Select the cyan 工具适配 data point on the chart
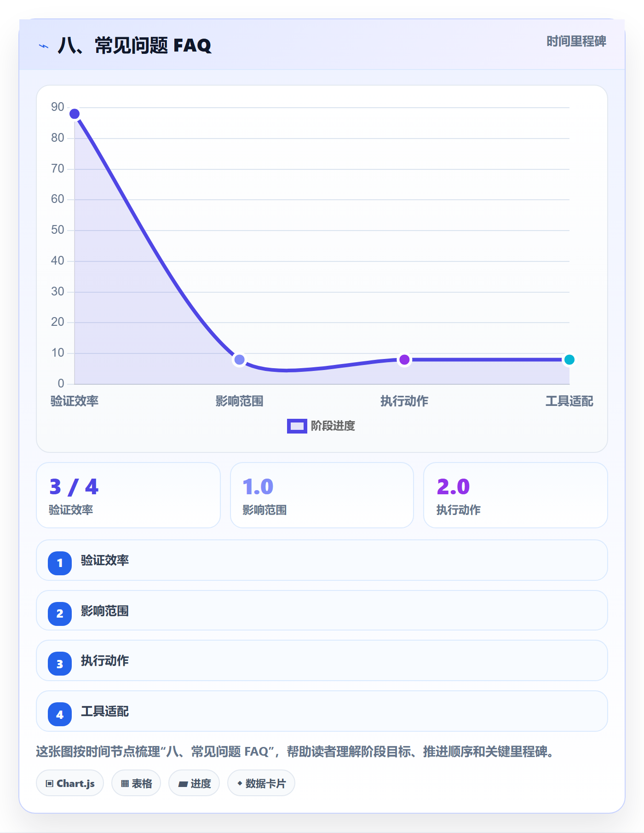This screenshot has height=833, width=644. 569,359
